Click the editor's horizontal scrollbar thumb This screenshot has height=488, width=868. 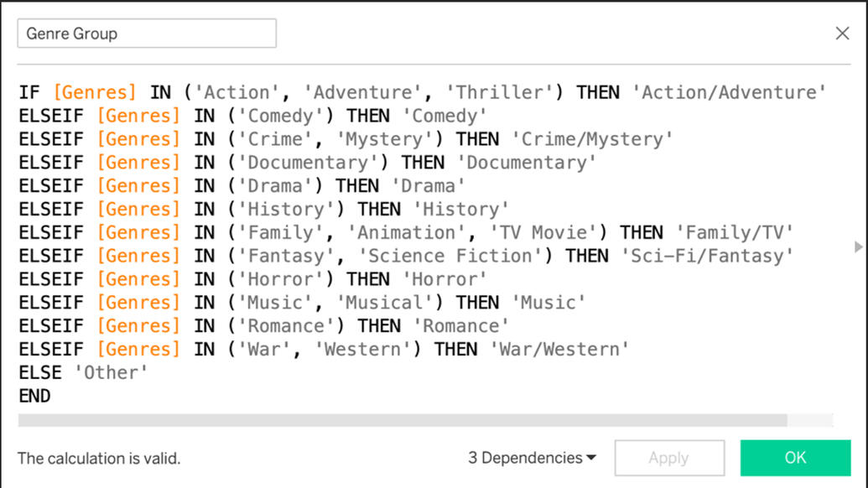(403, 420)
